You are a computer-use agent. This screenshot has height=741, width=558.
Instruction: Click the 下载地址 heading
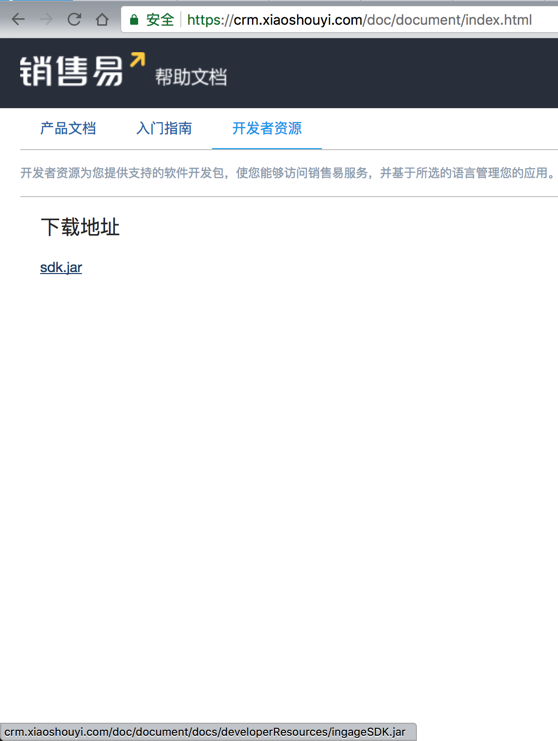click(80, 227)
